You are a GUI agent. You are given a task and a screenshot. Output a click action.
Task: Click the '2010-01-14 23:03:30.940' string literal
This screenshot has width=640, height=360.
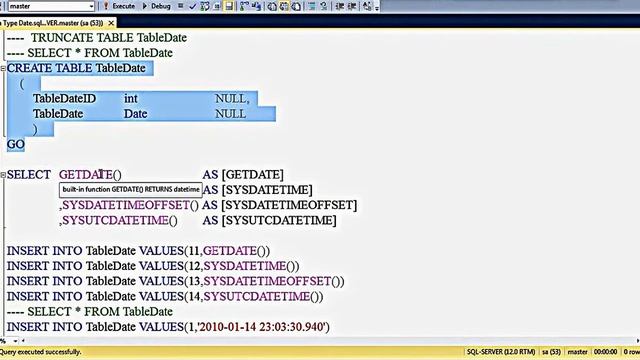click(262, 327)
